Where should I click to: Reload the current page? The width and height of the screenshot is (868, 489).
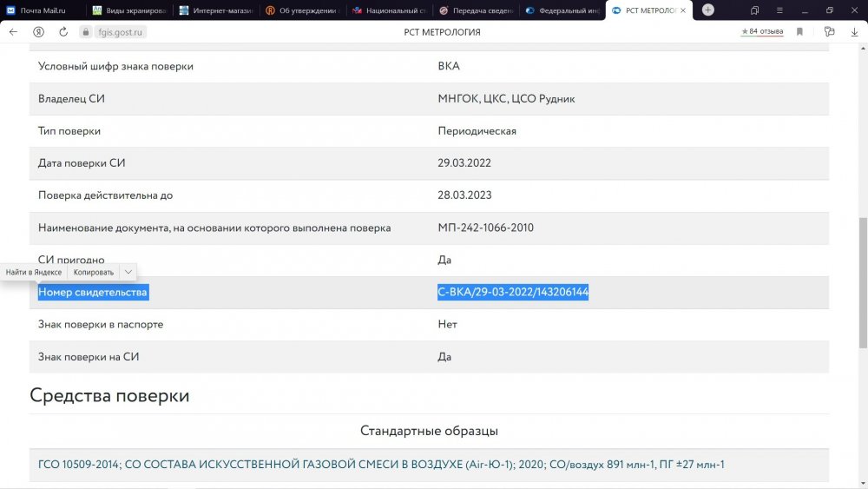pyautogui.click(x=63, y=31)
